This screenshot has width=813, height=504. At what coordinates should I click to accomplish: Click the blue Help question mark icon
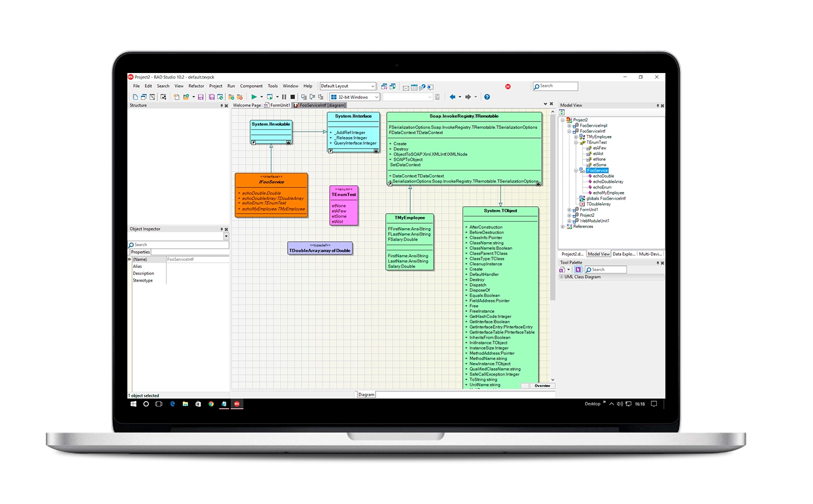487,97
